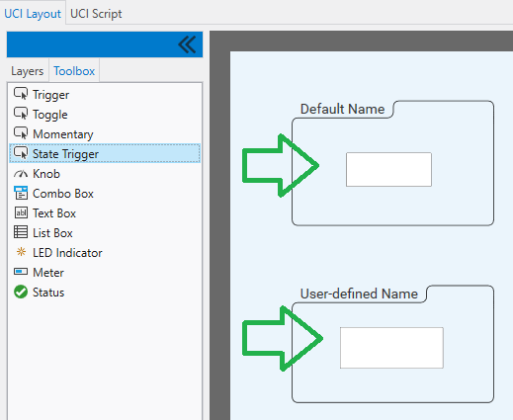Choose the Combo Box icon
This screenshot has width=513, height=420.
point(21,193)
